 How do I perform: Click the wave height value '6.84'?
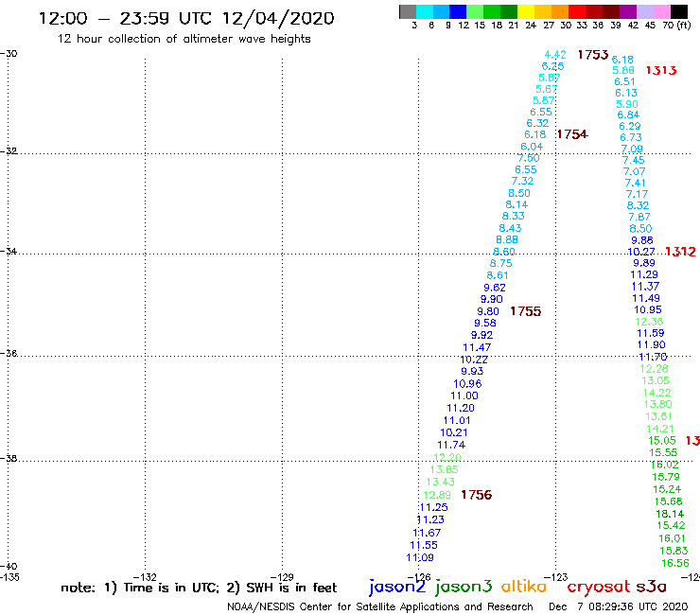628,115
